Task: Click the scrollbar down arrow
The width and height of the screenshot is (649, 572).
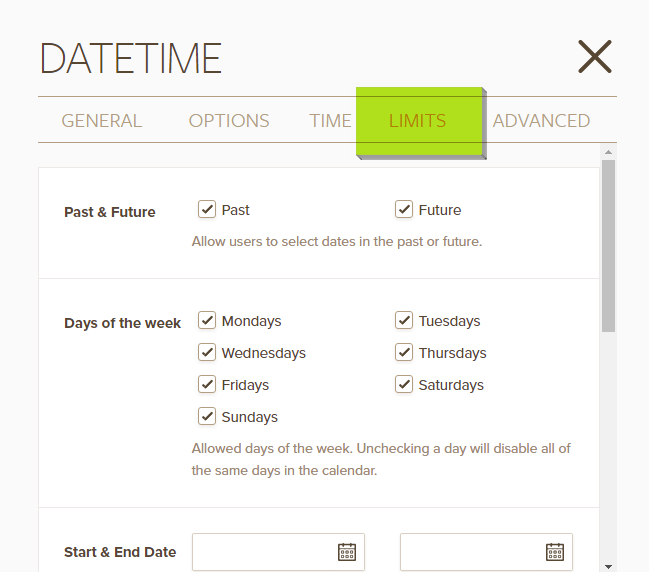Action: 608,565
